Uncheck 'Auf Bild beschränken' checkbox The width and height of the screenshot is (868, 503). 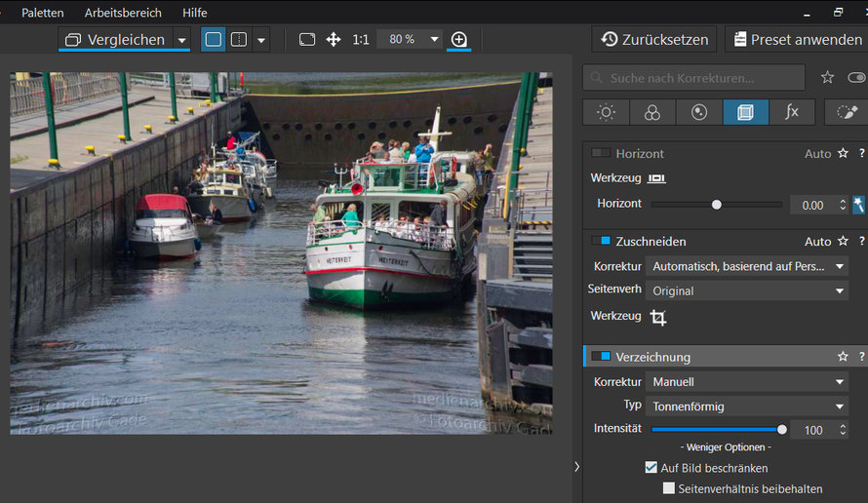[x=651, y=468]
